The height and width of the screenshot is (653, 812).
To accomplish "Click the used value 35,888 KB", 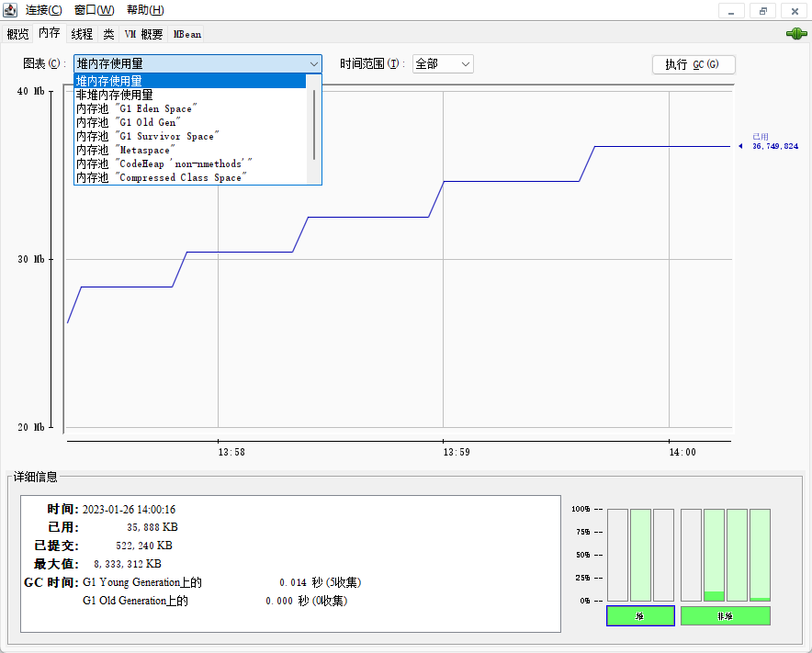I will (152, 527).
